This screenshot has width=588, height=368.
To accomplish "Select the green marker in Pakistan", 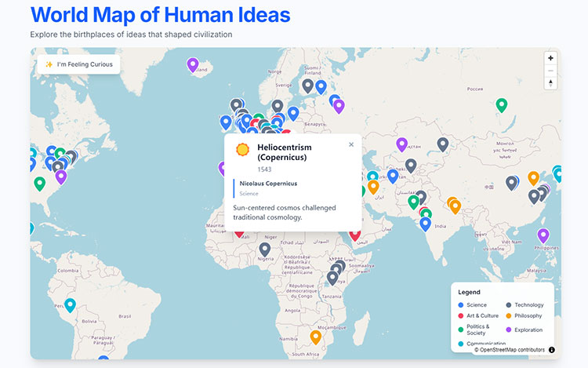I will point(414,202).
